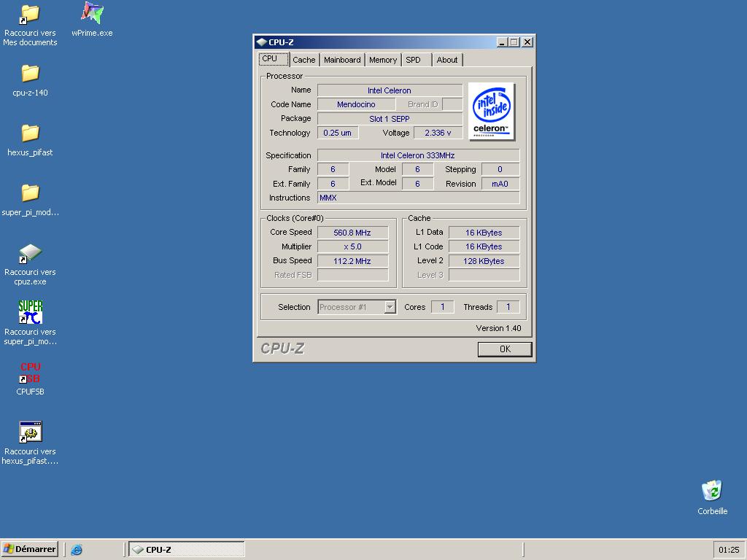Viewport: 747px width, 560px height.
Task: Click the Stepping value 0
Action: tap(500, 169)
